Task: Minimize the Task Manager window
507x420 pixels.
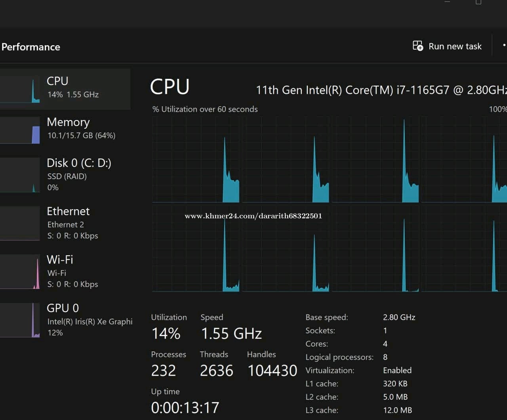Action: [x=447, y=2]
